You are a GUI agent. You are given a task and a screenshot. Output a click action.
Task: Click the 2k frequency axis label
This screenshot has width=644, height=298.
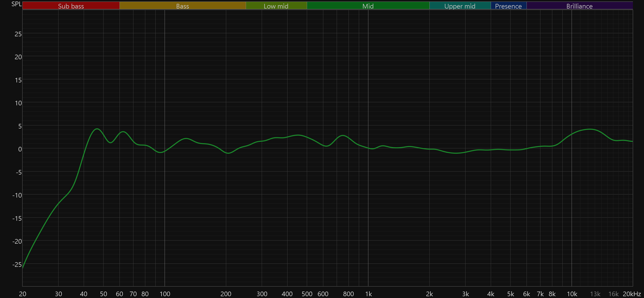click(429, 294)
